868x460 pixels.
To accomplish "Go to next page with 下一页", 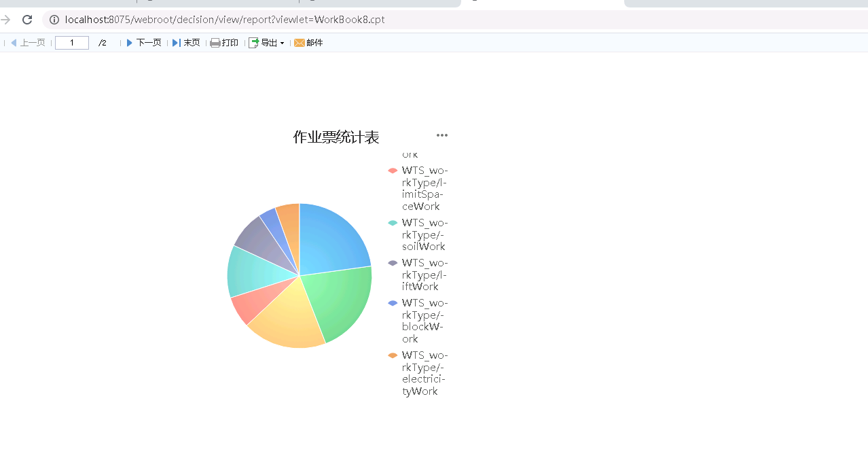I will [144, 43].
